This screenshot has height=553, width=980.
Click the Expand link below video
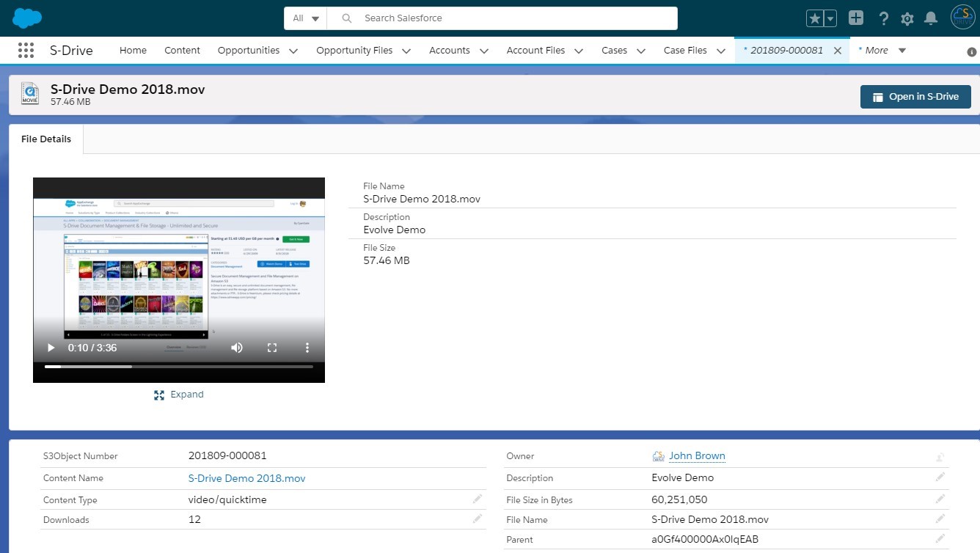pyautogui.click(x=187, y=395)
